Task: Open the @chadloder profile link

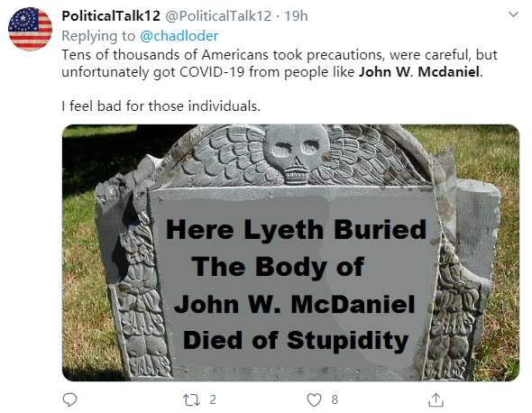Action: tap(179, 36)
